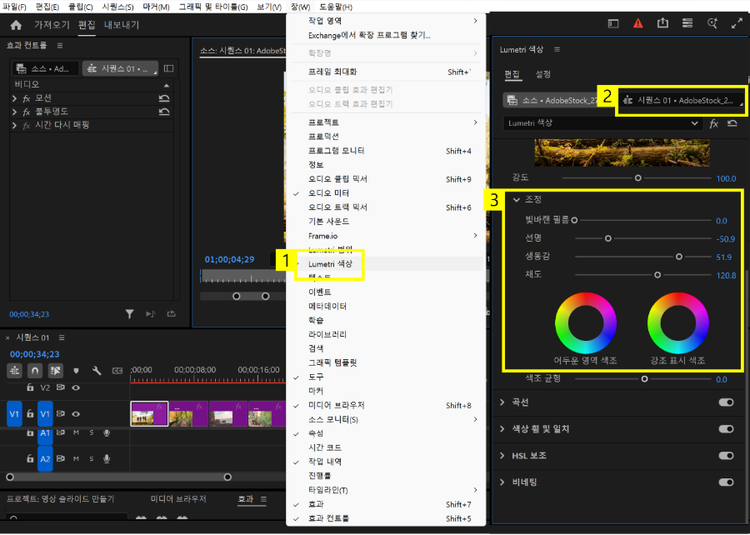The width and height of the screenshot is (750, 535).
Task: Expand the 색상 휠 및 일치 section
Action: point(502,429)
